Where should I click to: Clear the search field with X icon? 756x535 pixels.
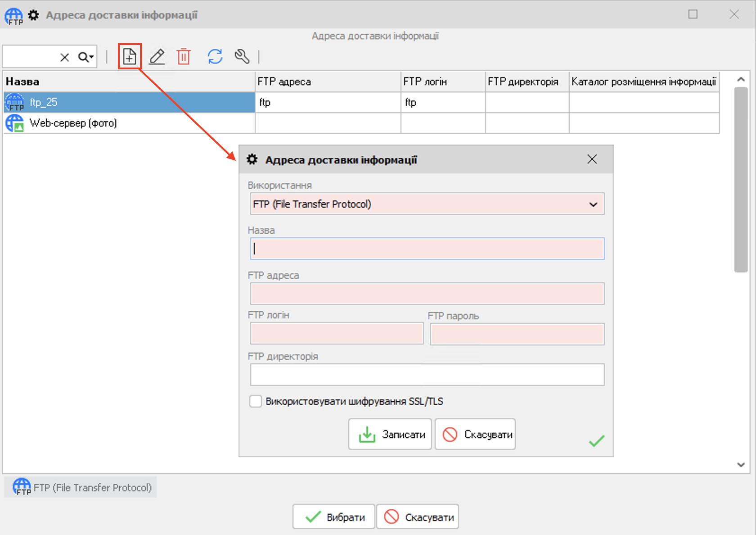[x=65, y=57]
